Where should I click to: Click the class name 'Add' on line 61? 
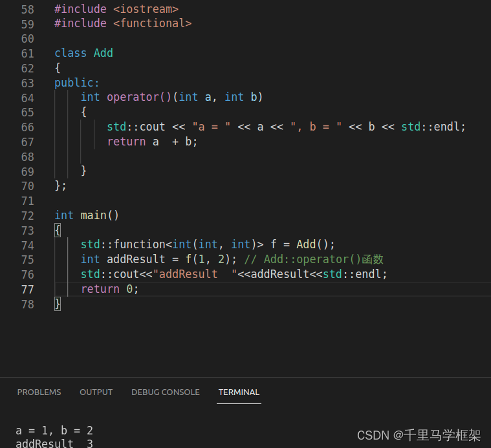click(104, 53)
